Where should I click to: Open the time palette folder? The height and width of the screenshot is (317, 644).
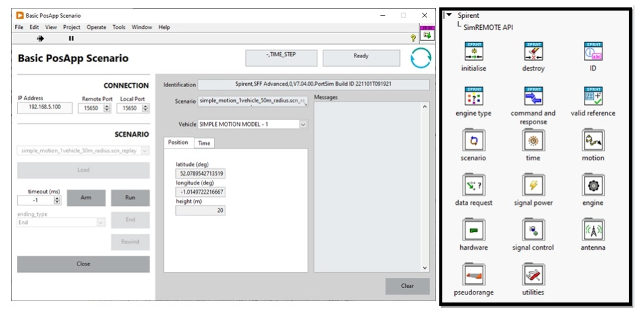534,140
